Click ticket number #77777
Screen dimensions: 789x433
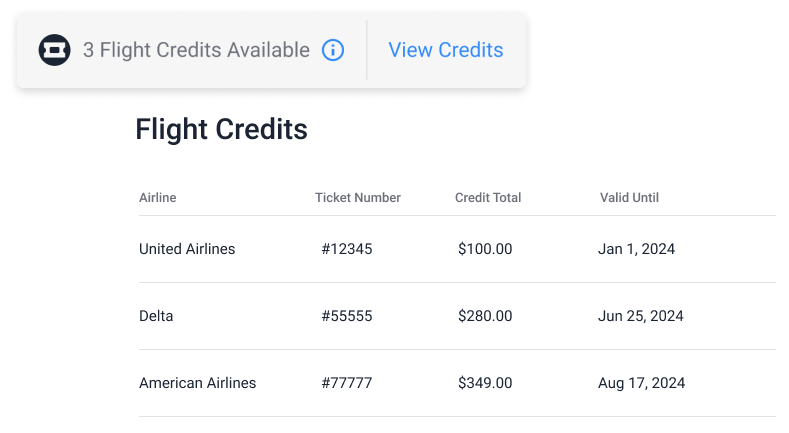pos(347,383)
